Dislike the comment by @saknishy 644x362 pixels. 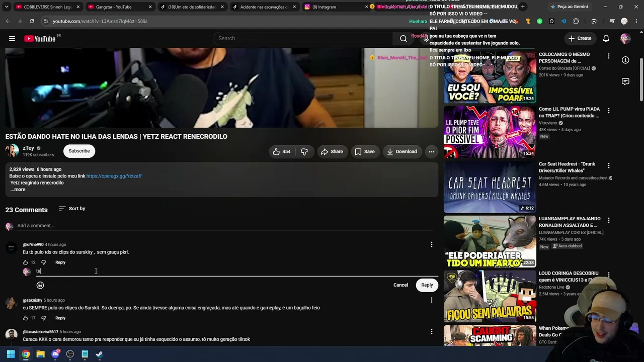click(43, 318)
